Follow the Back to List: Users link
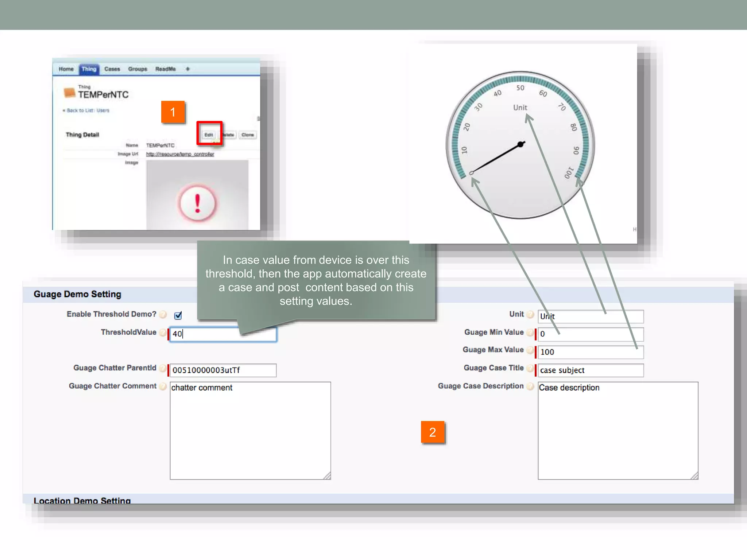The width and height of the screenshot is (747, 560). click(x=88, y=110)
